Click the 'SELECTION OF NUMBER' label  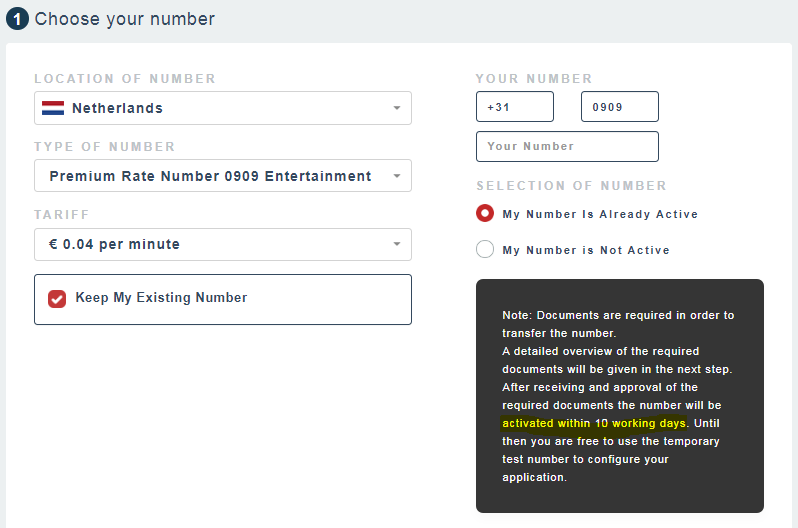click(571, 185)
